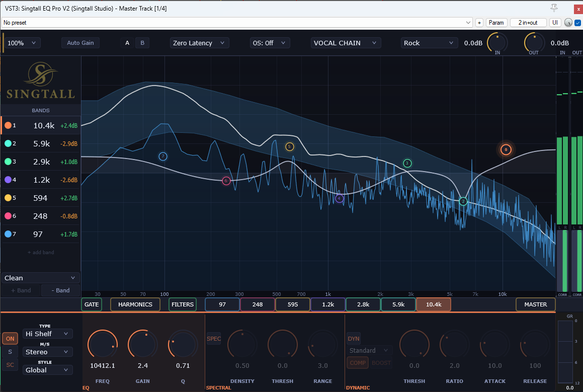Click the EQ GAIN knob

click(x=143, y=345)
